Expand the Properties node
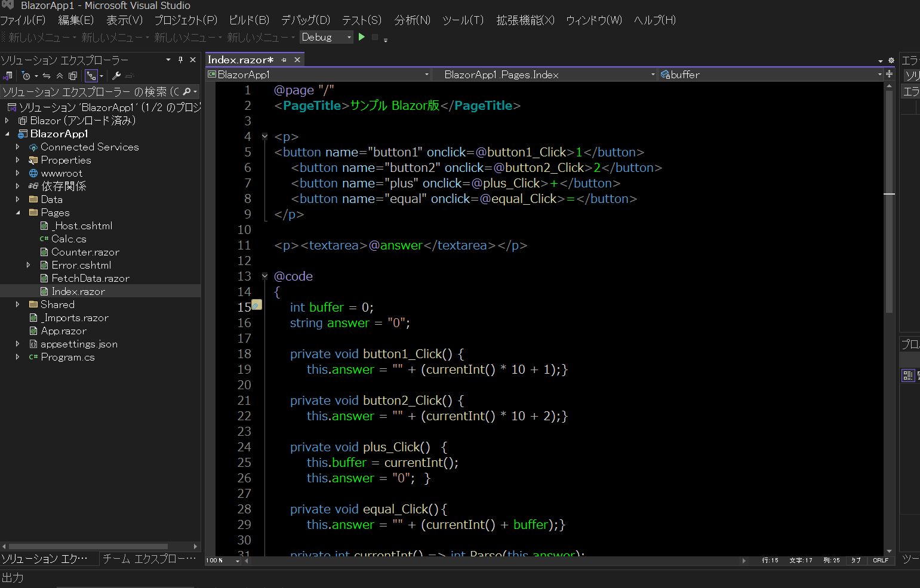Screen dimensions: 920x588 pyautogui.click(x=18, y=160)
